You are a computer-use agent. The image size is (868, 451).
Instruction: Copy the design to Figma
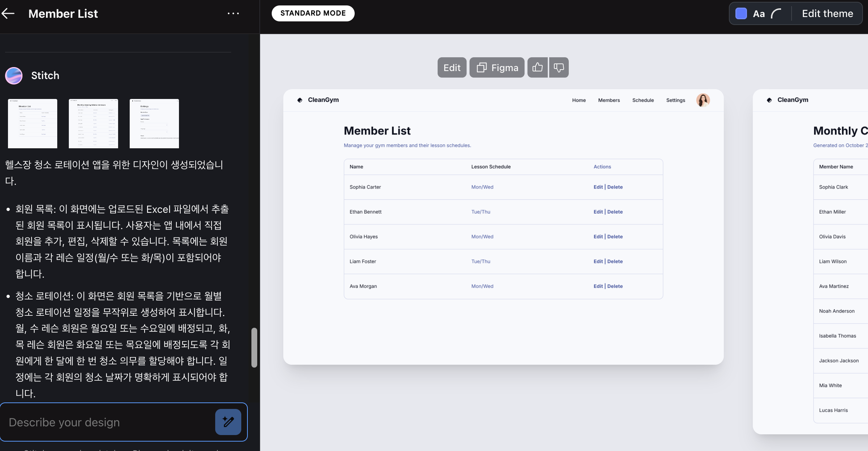coord(497,67)
